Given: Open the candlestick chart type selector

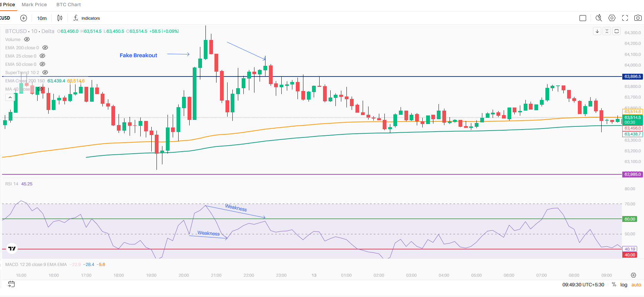Looking at the screenshot, I should (60, 18).
